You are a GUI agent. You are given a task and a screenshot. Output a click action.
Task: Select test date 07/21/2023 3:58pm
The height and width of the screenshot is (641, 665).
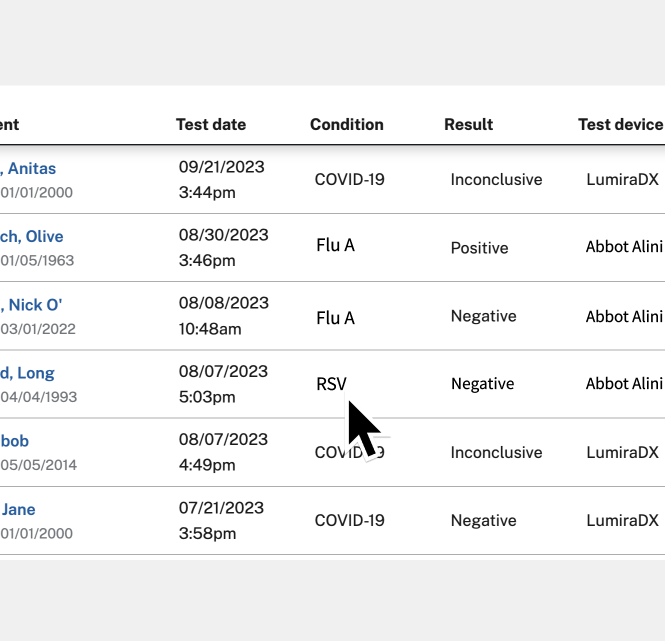(221, 520)
